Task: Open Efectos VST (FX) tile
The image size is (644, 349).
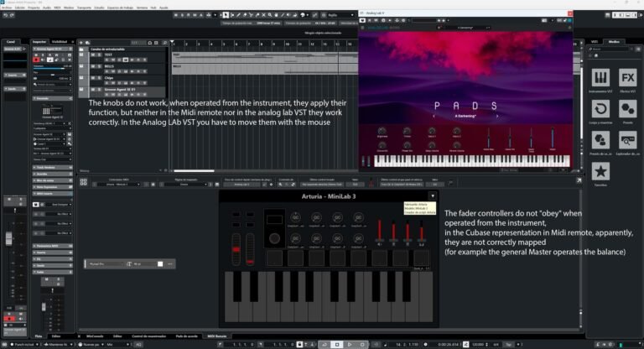Action: [x=627, y=78]
